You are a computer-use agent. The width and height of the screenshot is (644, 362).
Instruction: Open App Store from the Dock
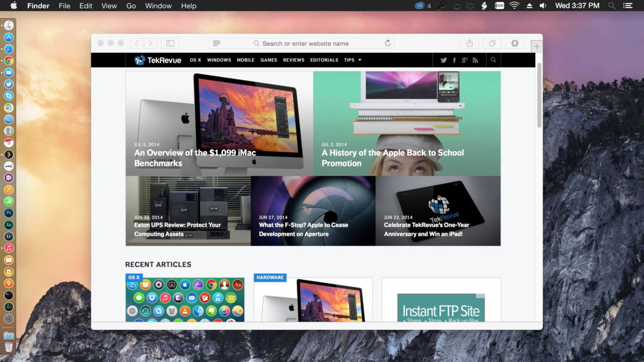(9, 37)
